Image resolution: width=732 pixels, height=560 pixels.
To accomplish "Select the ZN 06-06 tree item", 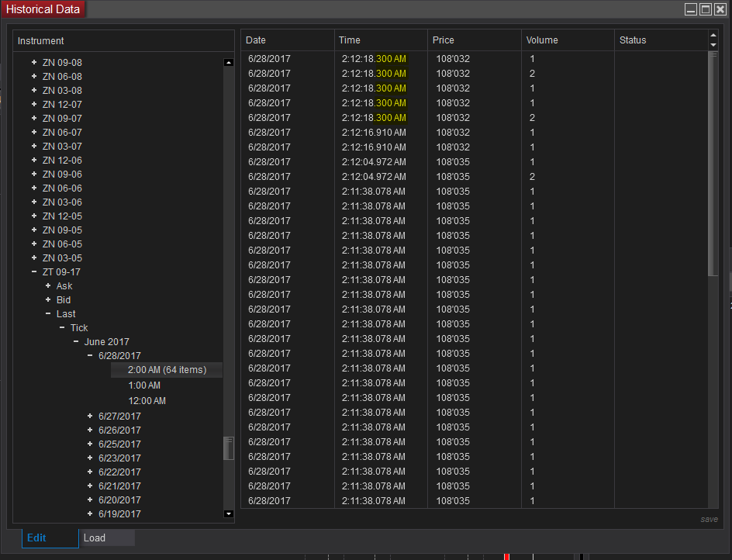I will click(62, 188).
